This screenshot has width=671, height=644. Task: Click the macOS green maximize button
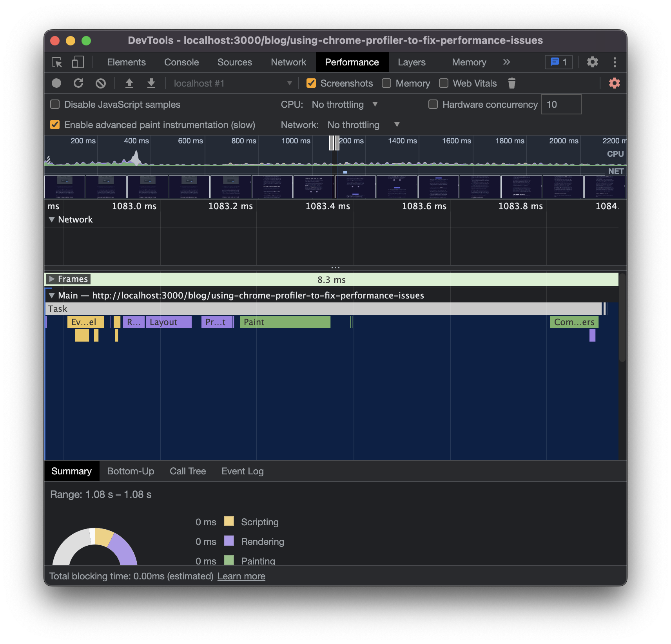[x=86, y=41]
